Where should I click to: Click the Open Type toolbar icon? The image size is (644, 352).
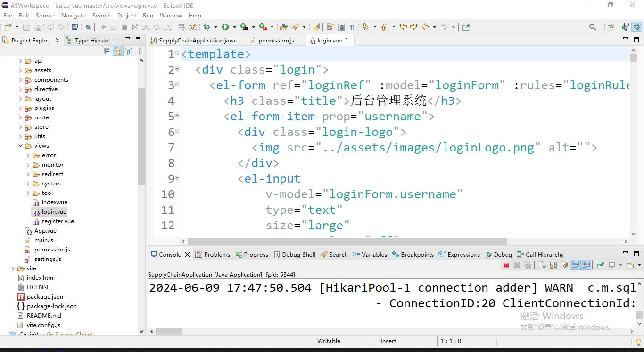(283, 27)
